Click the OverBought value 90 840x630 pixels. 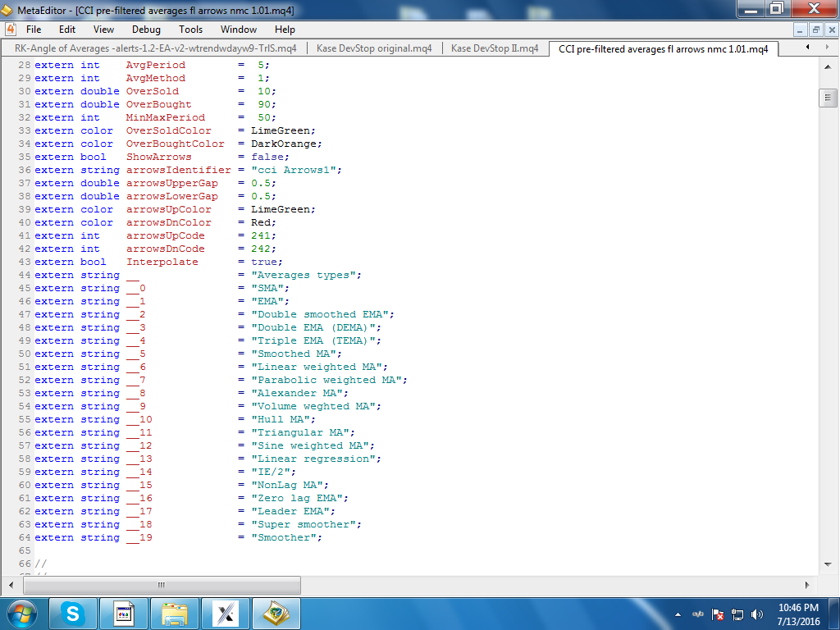pos(264,104)
